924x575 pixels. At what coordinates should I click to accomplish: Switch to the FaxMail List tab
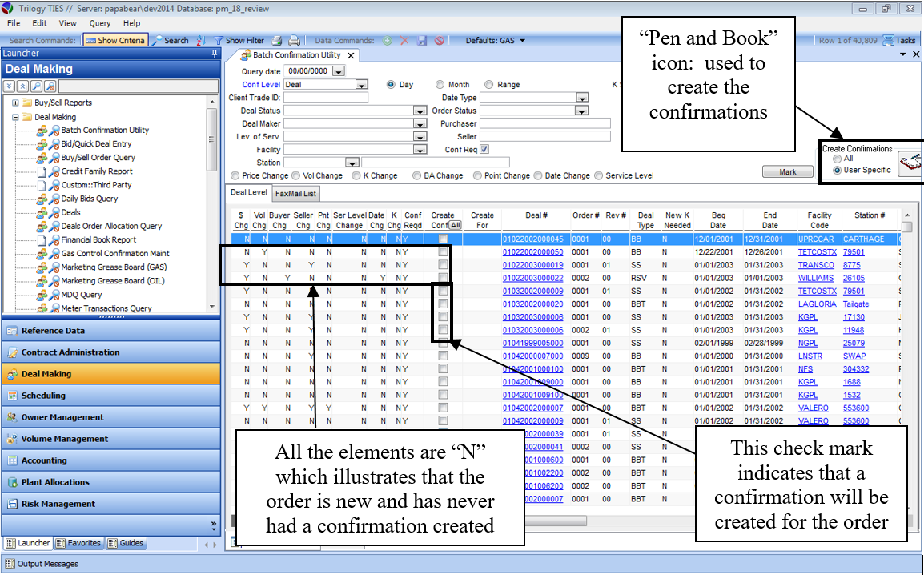pos(295,193)
